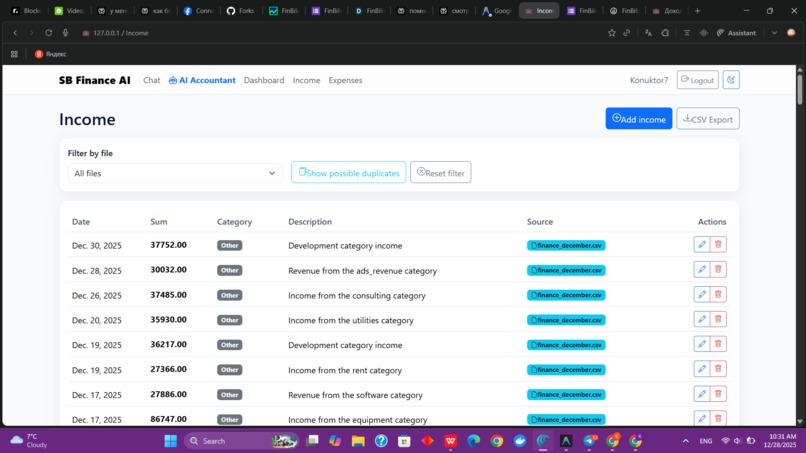806x453 pixels.
Task: Click the Other category badge for 37485.00
Action: [x=229, y=295]
